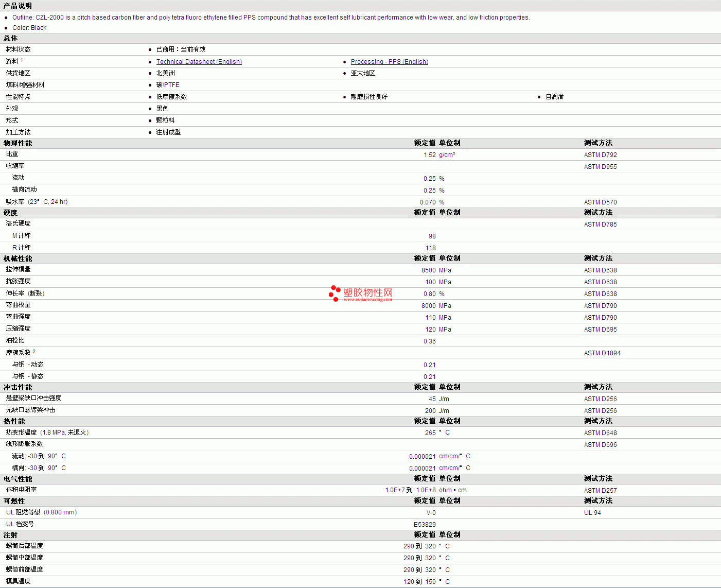Click the UL 94 test method

(592, 513)
